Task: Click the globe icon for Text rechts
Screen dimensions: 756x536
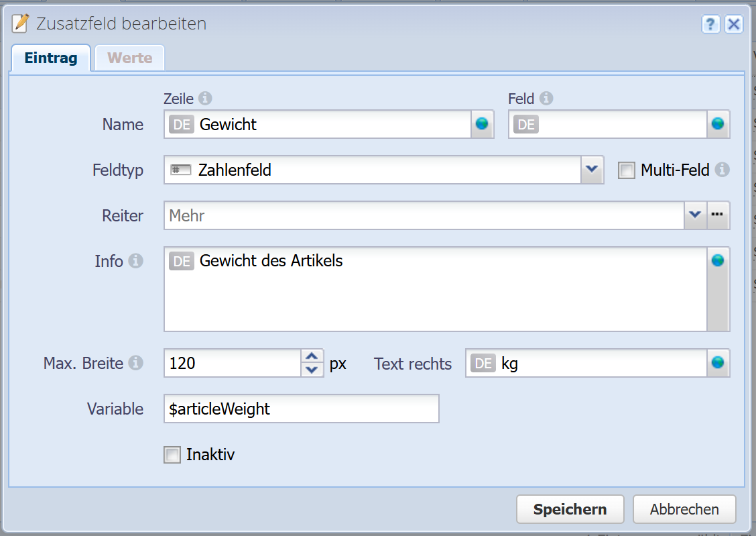Action: click(x=718, y=363)
